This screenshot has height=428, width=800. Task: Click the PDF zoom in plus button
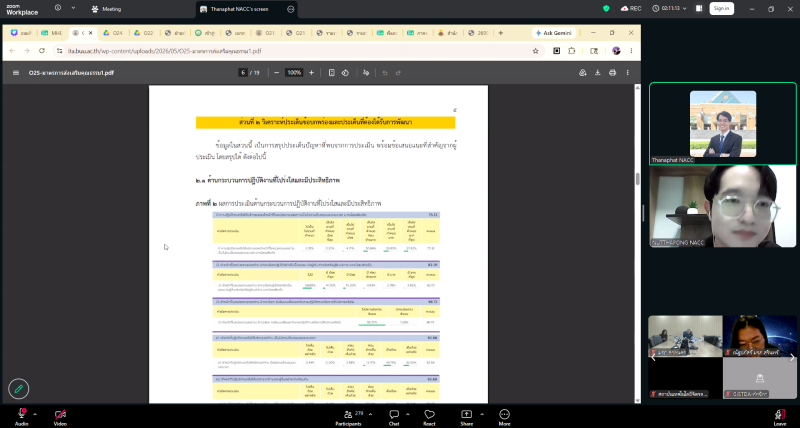(311, 73)
